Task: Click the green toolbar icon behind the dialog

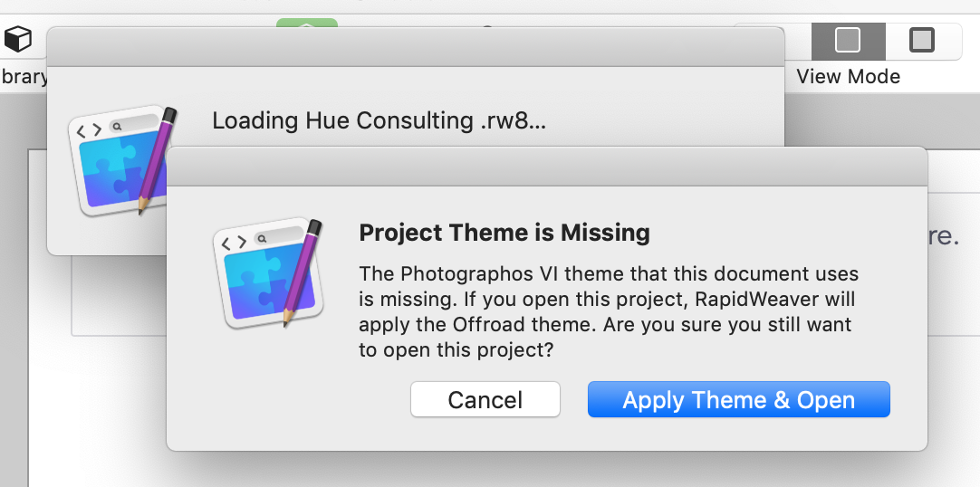Action: point(307,23)
